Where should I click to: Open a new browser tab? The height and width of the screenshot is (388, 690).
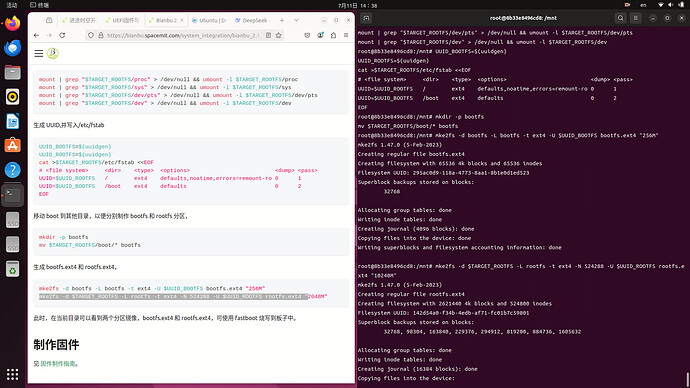[x=282, y=20]
